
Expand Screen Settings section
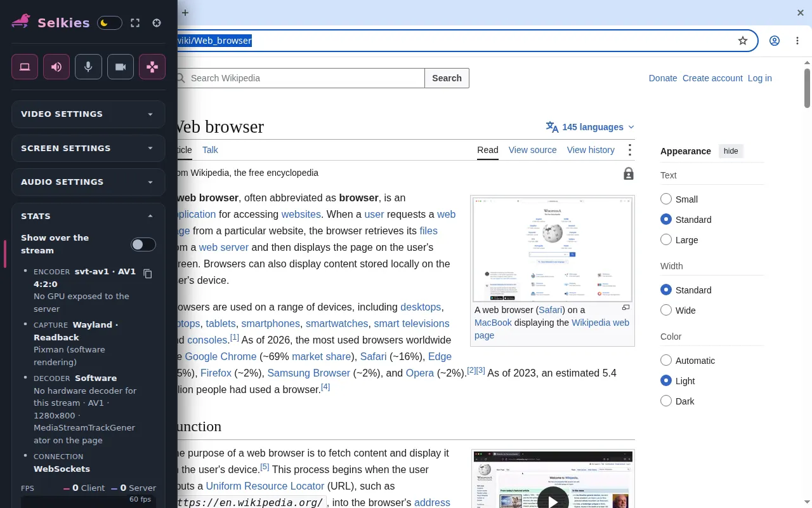88,148
